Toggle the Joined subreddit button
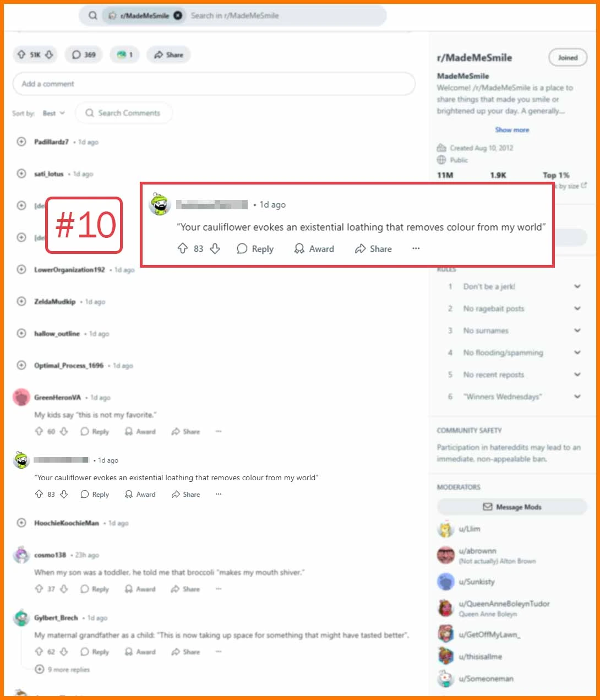This screenshot has width=600, height=700. point(568,57)
